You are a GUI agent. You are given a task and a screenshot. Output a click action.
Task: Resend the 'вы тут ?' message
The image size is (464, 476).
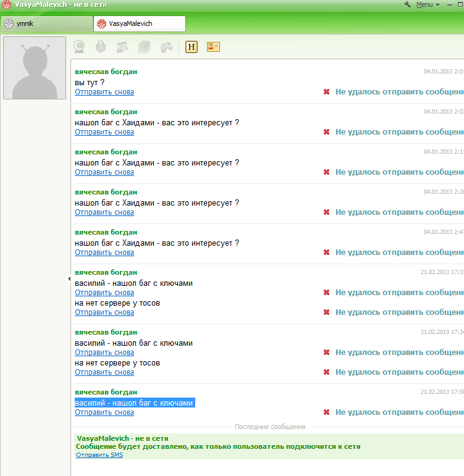tap(104, 92)
